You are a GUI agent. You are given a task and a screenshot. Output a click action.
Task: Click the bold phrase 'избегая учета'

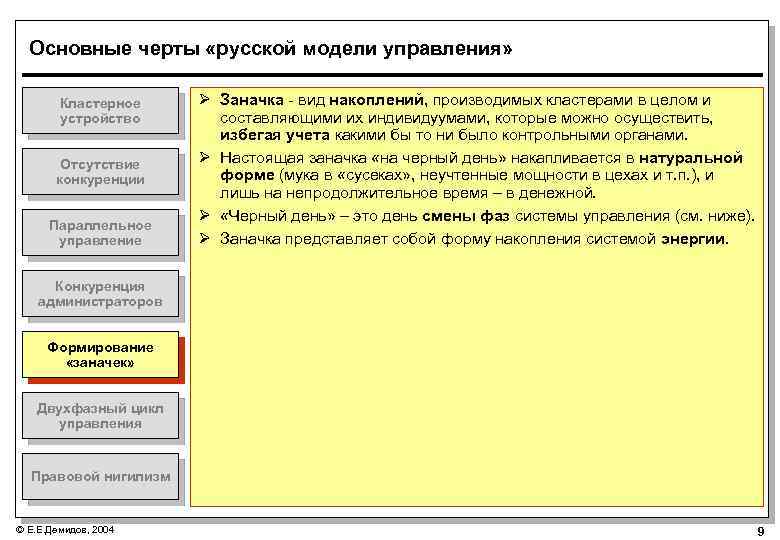(x=275, y=135)
